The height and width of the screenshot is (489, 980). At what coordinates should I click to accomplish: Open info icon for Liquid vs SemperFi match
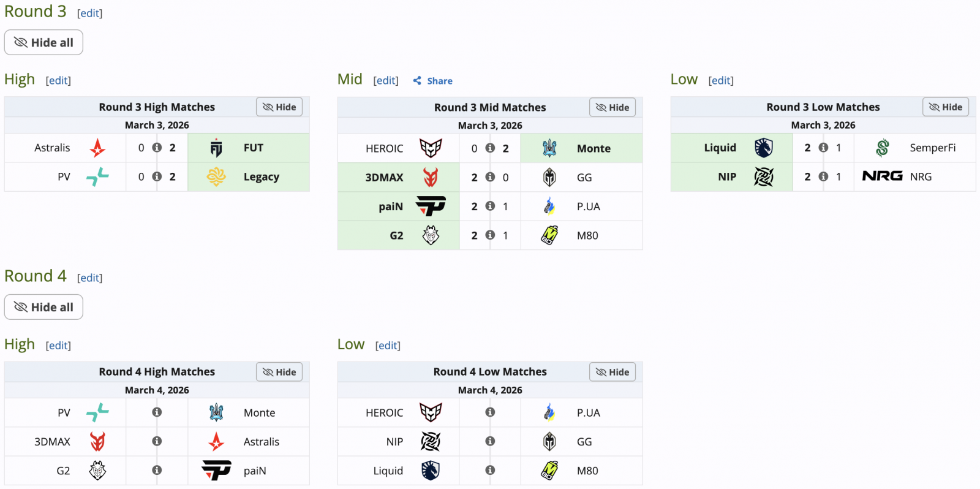pyautogui.click(x=823, y=148)
